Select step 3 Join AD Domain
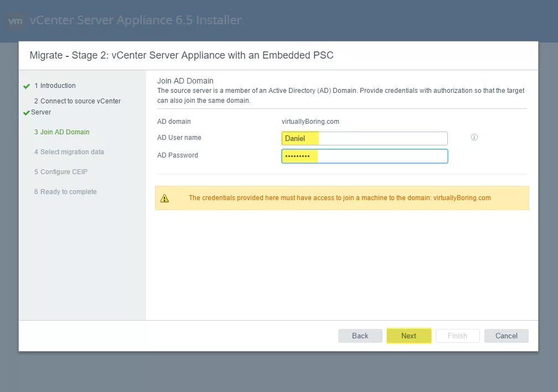This screenshot has height=392, width=558. click(x=61, y=132)
